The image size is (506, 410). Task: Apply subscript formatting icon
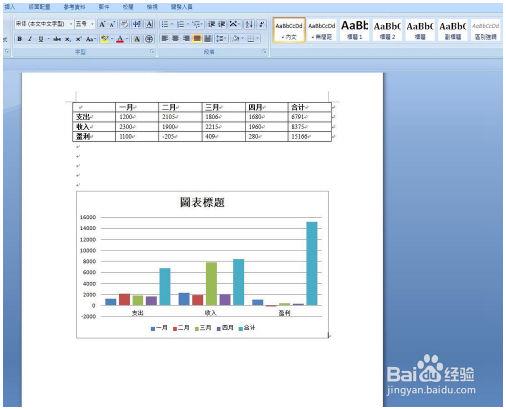tap(68, 39)
